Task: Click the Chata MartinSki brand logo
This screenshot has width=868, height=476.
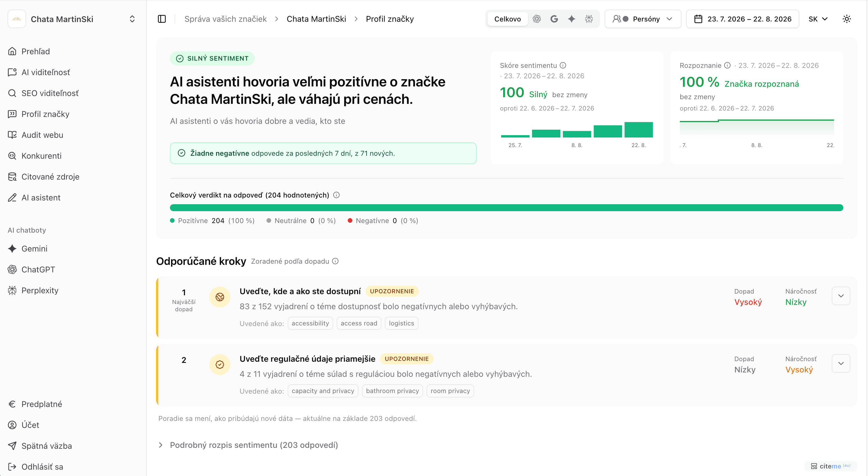Action: (17, 19)
